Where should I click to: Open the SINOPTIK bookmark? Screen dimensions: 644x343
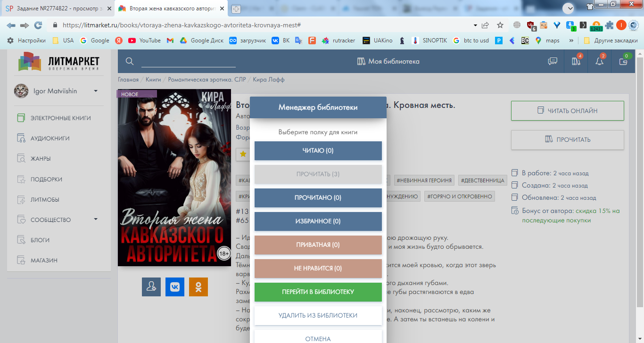click(x=429, y=41)
